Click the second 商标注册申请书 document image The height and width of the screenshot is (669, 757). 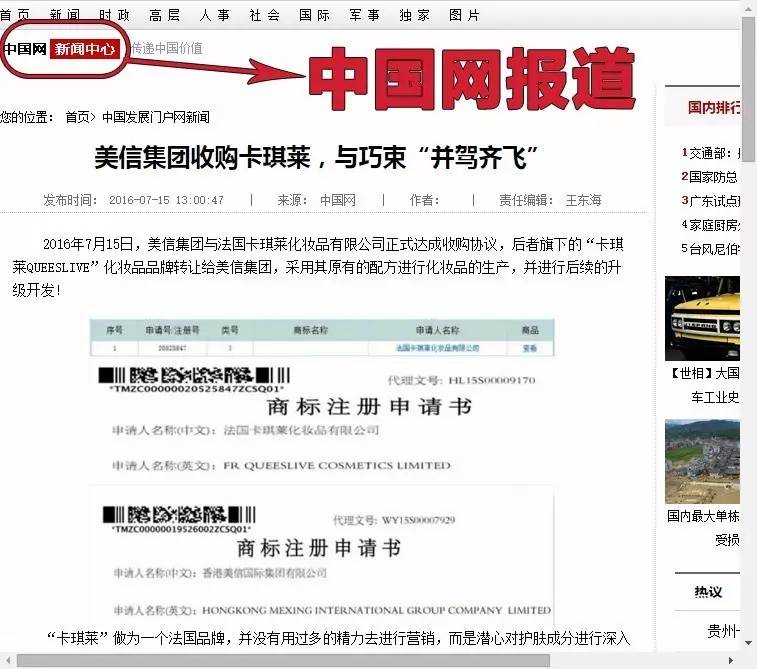click(322, 555)
